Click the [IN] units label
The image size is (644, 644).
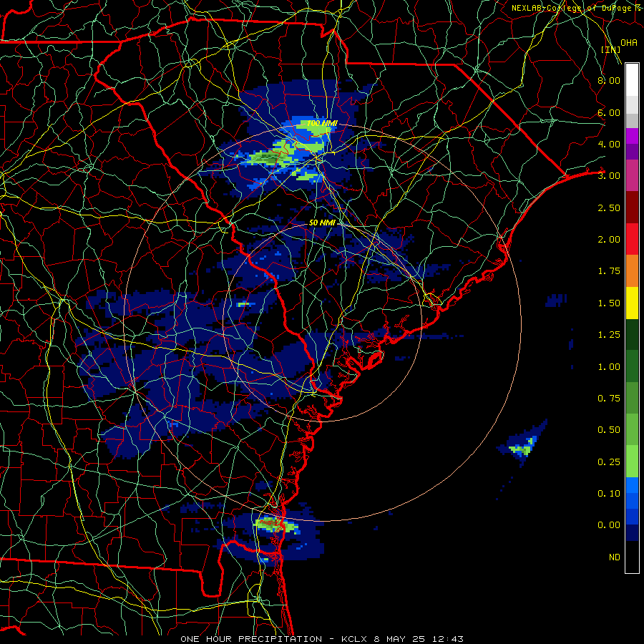(610, 49)
